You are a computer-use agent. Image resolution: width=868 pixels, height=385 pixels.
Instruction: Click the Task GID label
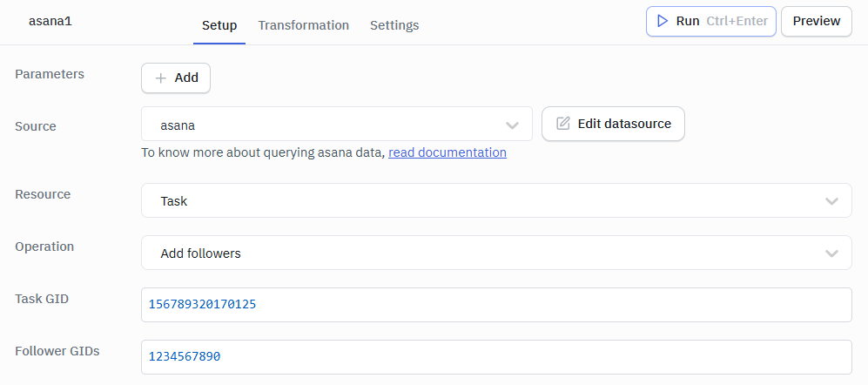(42, 299)
